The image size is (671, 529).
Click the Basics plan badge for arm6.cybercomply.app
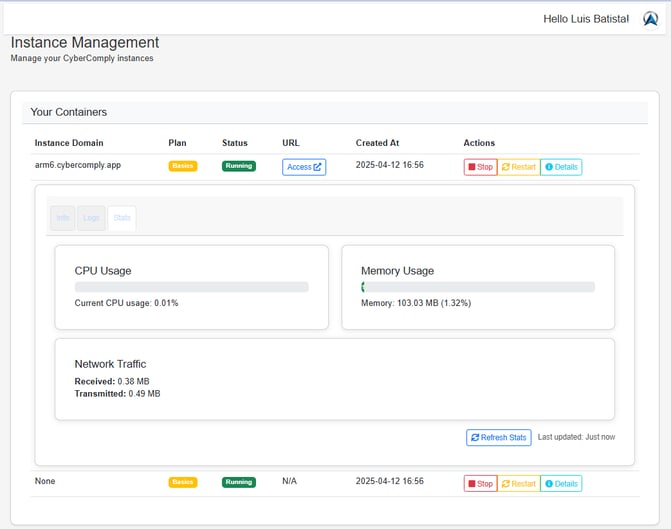[183, 166]
